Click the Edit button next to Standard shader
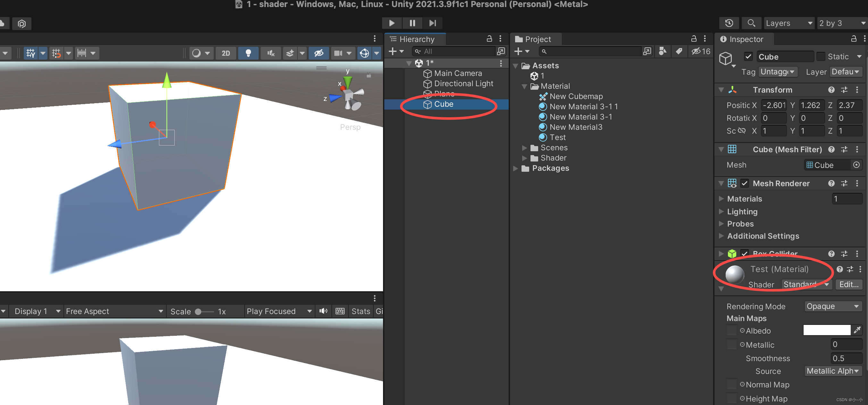This screenshot has width=868, height=405. tap(848, 285)
